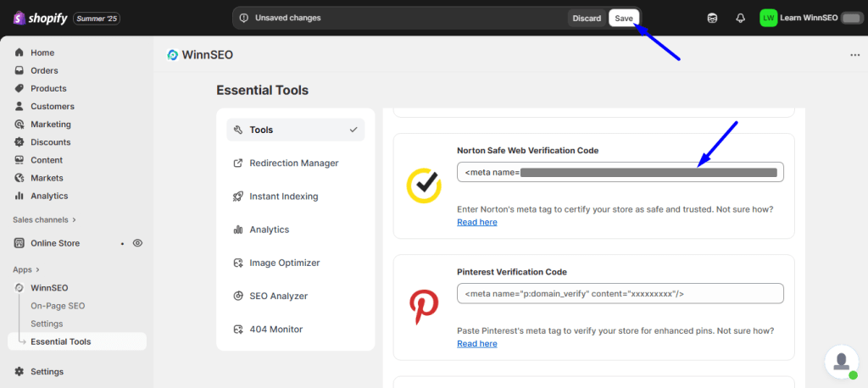Click the Settings gear icon at bottom
This screenshot has height=388, width=868.
(x=19, y=371)
